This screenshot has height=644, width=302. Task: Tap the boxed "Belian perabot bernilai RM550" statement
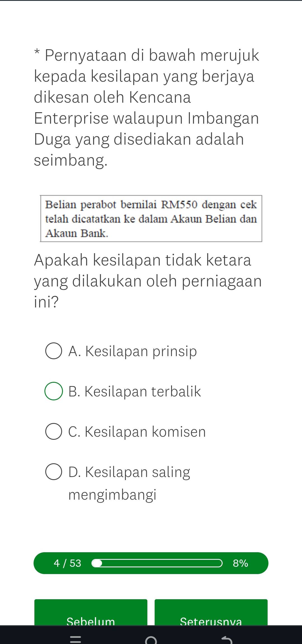tap(151, 218)
